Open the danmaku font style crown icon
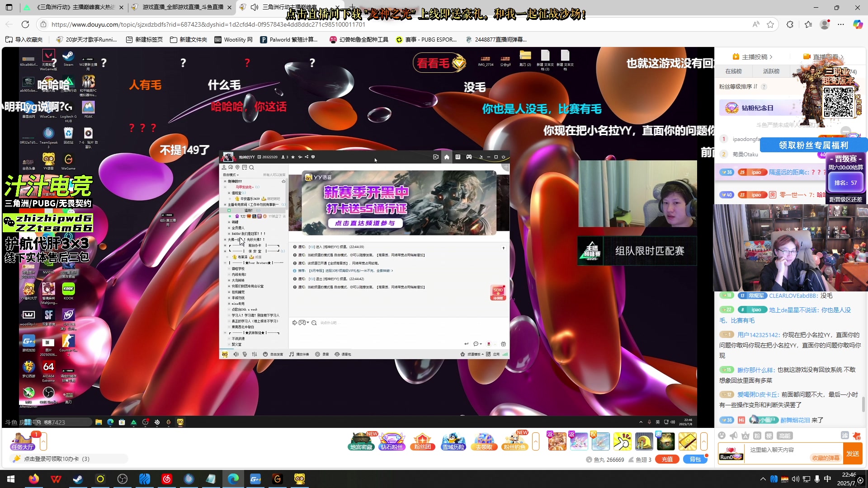The width and height of the screenshot is (868, 488). (x=745, y=436)
